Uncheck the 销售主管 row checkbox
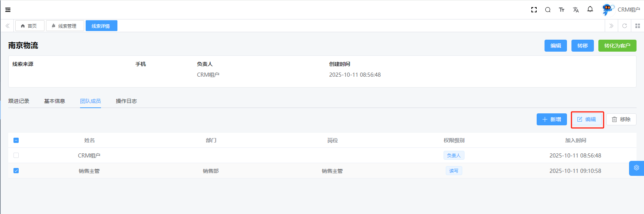The width and height of the screenshot is (644, 214). [x=16, y=171]
